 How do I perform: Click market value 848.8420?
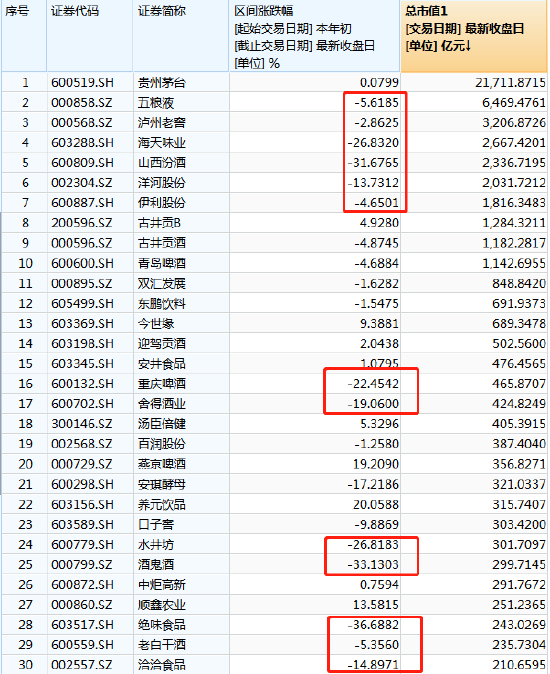point(519,284)
